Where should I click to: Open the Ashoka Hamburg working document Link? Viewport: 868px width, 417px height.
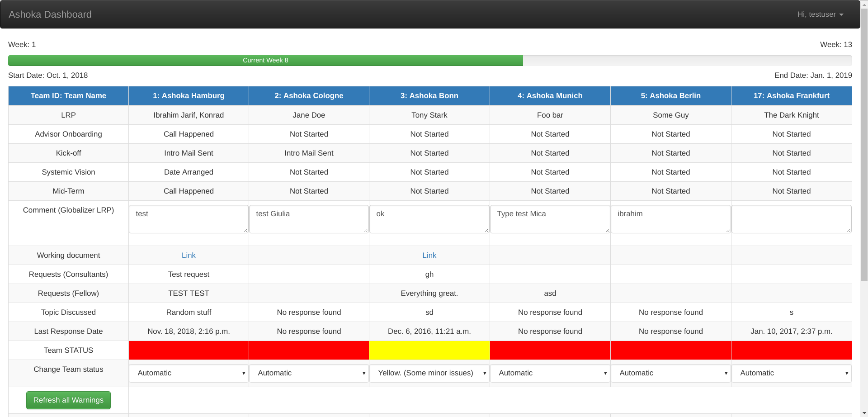pos(189,255)
